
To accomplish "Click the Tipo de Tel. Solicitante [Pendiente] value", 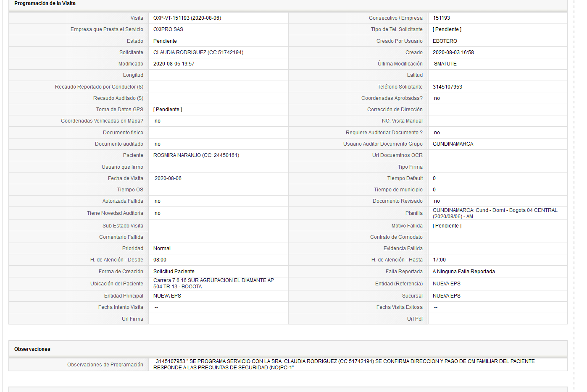I will click(447, 29).
